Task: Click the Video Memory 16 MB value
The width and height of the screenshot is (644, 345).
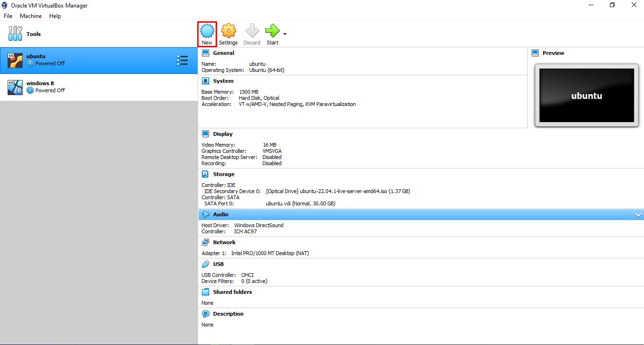Action: (x=270, y=145)
